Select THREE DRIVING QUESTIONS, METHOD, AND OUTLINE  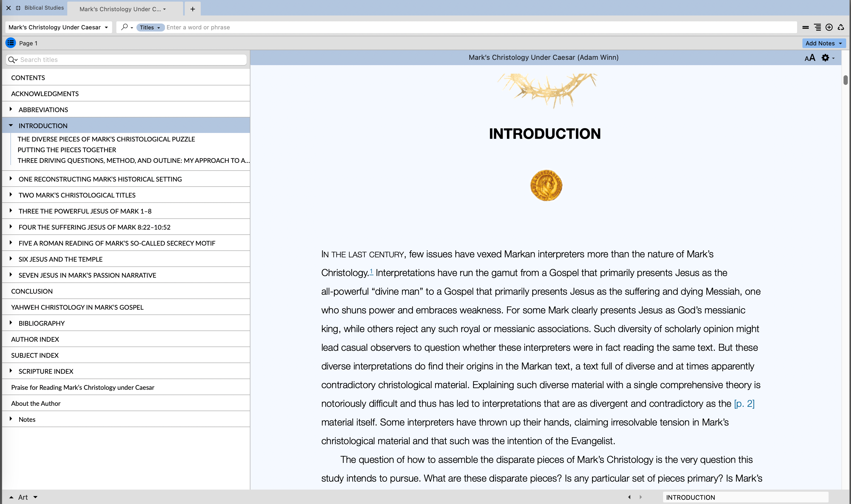133,160
